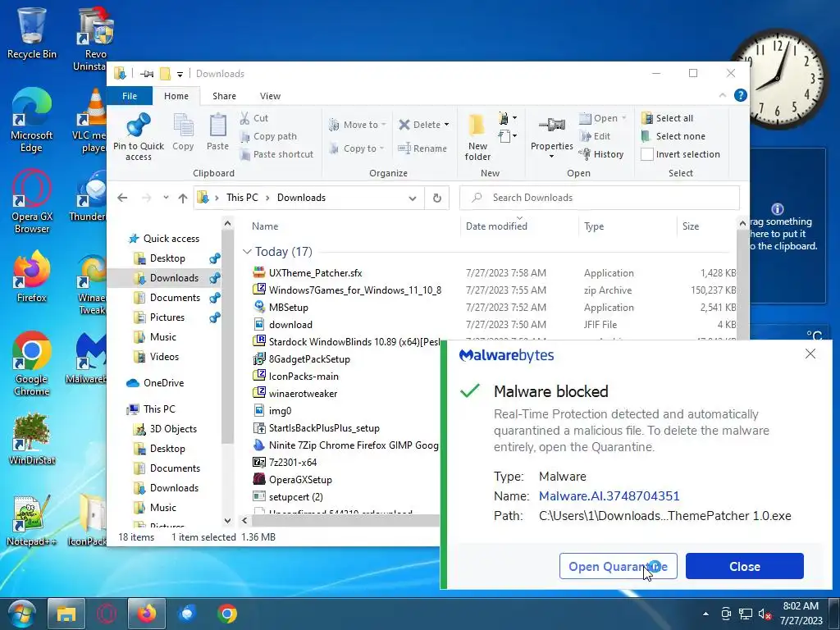Sort by the Date modified column header
840x630 pixels.
(519, 226)
